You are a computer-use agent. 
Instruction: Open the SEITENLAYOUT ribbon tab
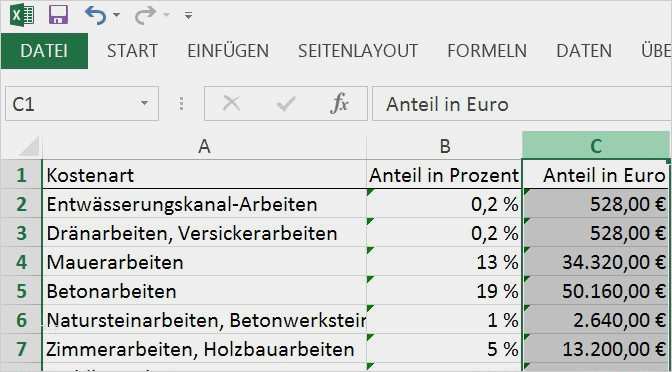358,51
